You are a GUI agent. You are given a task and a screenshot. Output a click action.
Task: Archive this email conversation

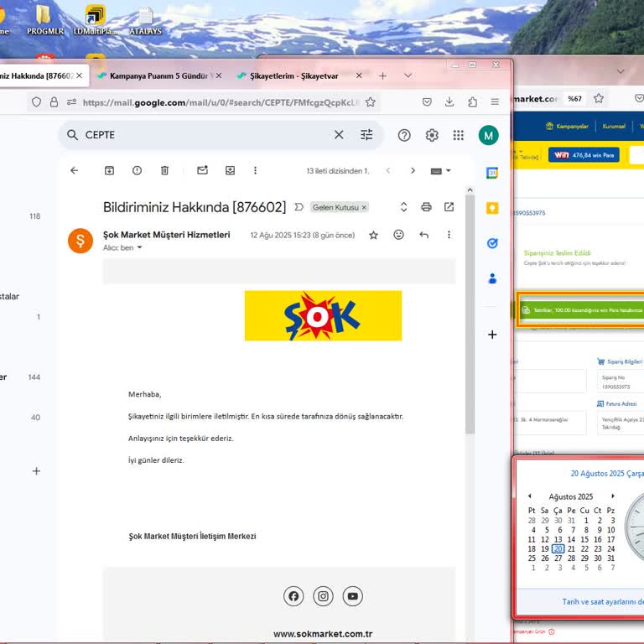pyautogui.click(x=109, y=170)
